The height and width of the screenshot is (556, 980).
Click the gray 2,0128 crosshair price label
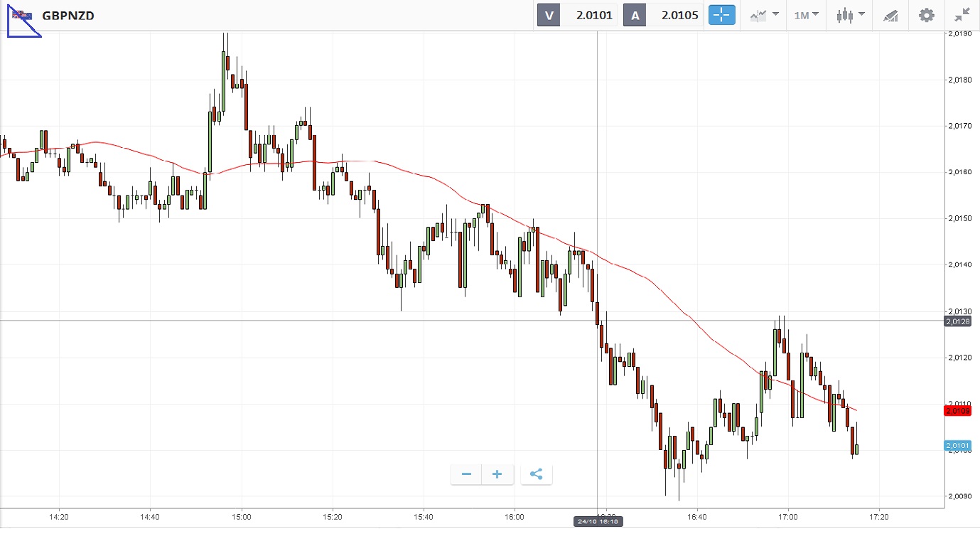[958, 321]
